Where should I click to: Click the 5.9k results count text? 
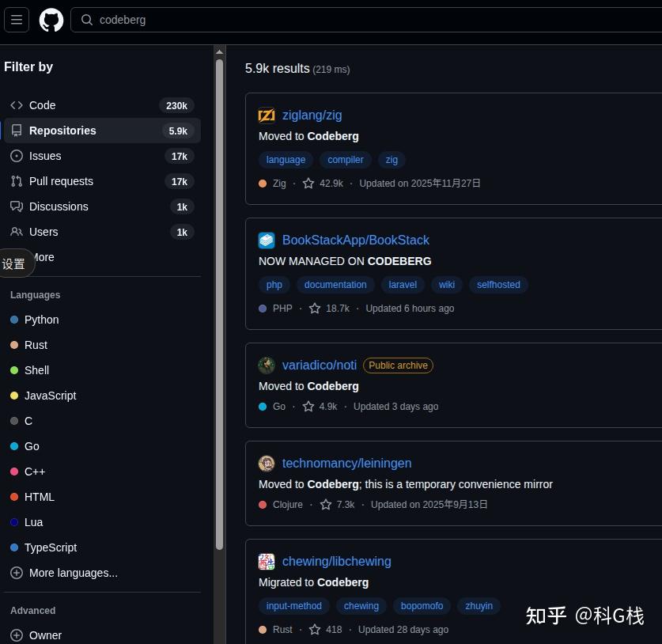pos(278,68)
